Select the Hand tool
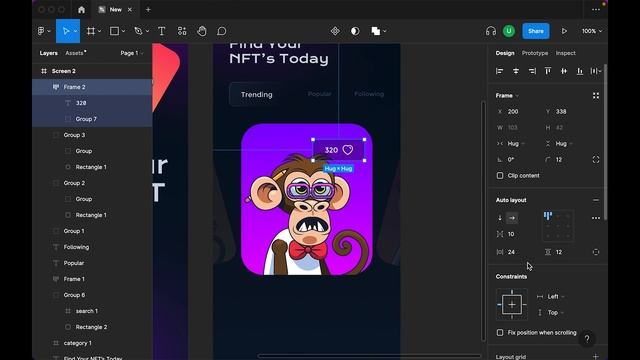Viewport: 640px width, 360px height. pos(202,31)
